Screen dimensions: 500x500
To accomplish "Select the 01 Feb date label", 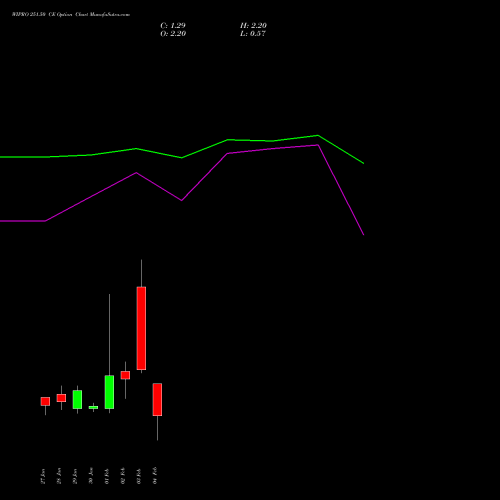I will pos(107,476).
